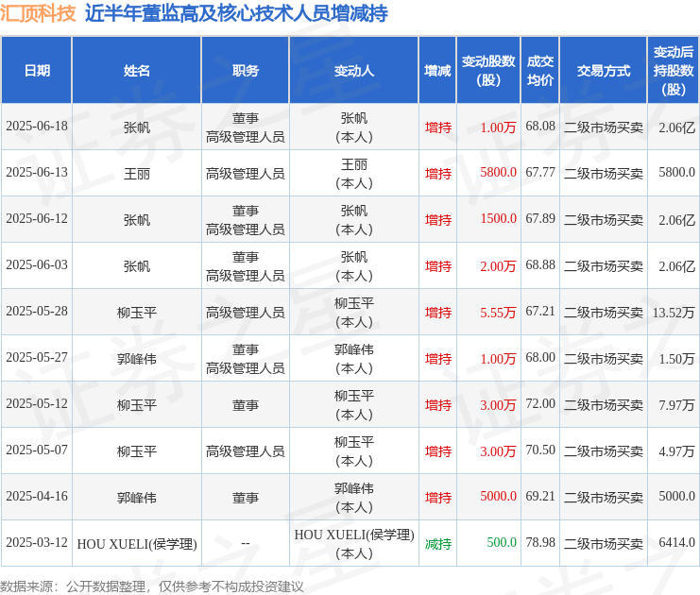Click the 变动人 column header
The height and width of the screenshot is (595, 700).
point(353,71)
